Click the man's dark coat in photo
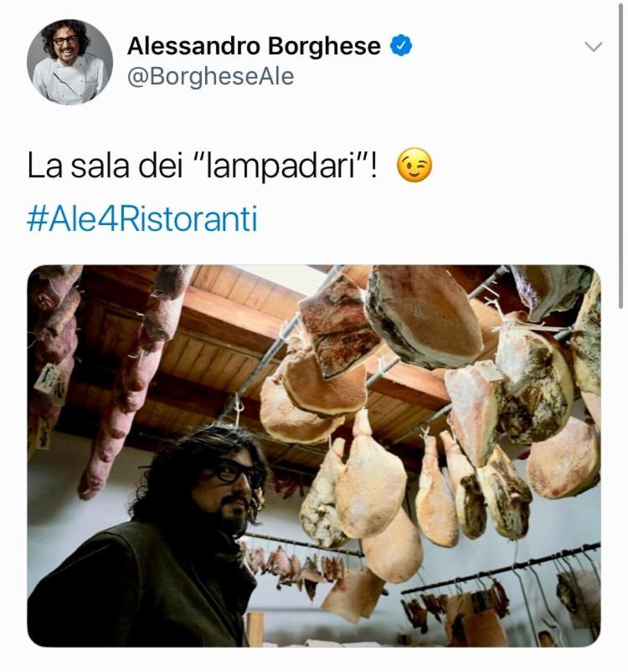The width and height of the screenshot is (628, 672). (x=142, y=587)
